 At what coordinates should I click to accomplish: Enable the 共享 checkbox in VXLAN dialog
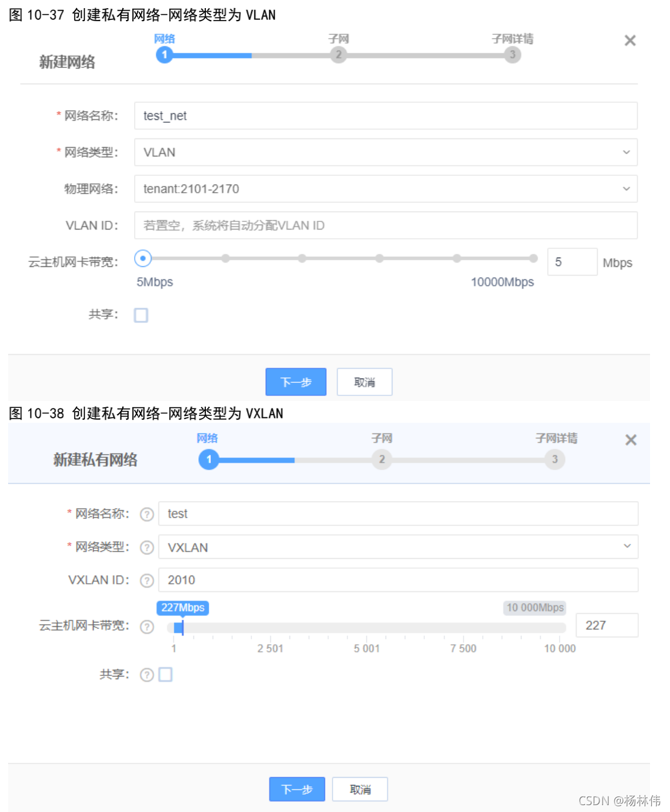165,674
